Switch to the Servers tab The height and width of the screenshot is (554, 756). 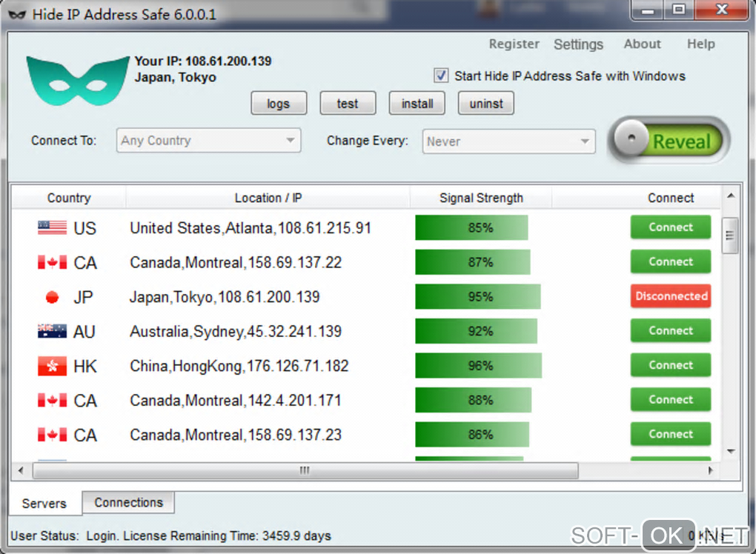click(44, 504)
